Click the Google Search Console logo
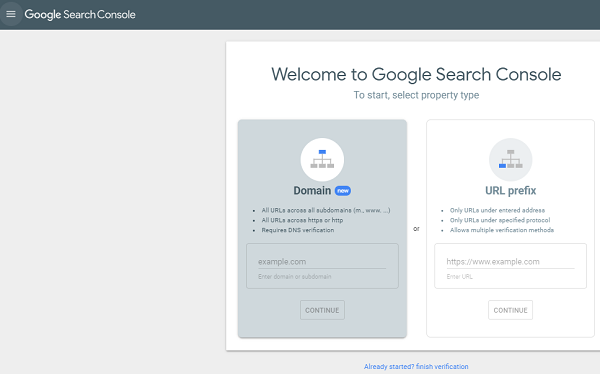This screenshot has width=600, height=374. tap(80, 15)
